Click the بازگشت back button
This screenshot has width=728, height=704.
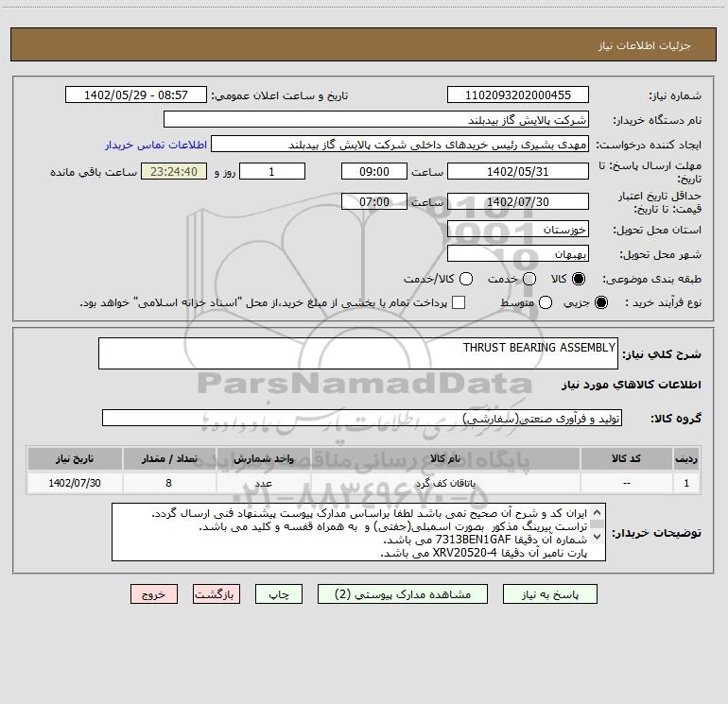pos(217,594)
